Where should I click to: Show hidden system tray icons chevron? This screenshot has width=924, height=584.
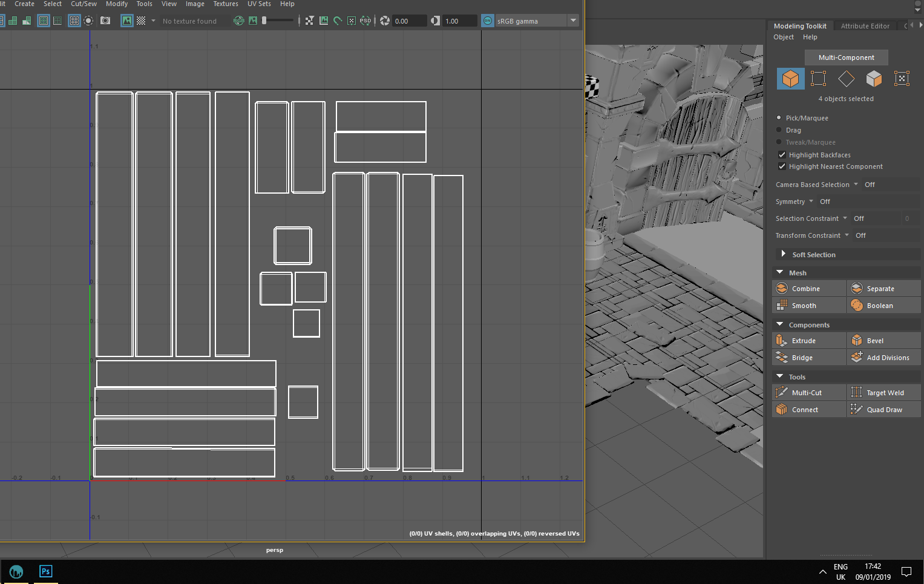pyautogui.click(x=822, y=571)
